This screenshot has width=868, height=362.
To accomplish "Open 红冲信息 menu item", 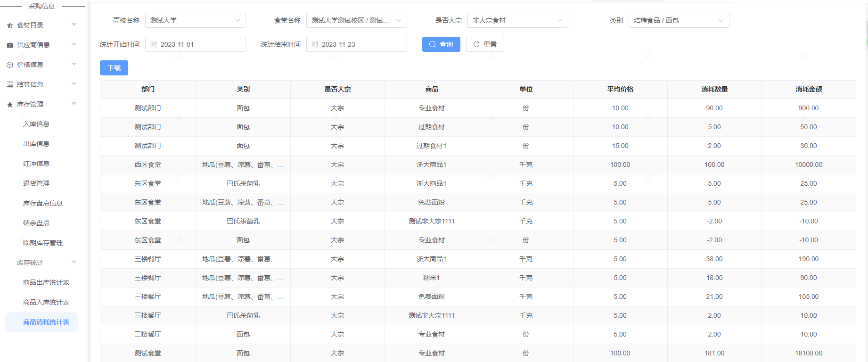I will pyautogui.click(x=36, y=164).
